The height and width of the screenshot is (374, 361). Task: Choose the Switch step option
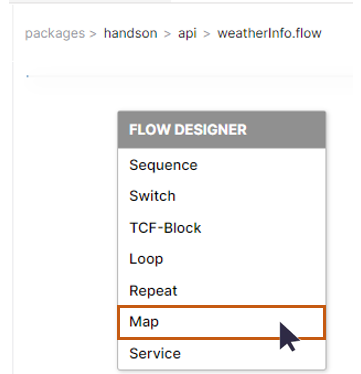[222, 196]
